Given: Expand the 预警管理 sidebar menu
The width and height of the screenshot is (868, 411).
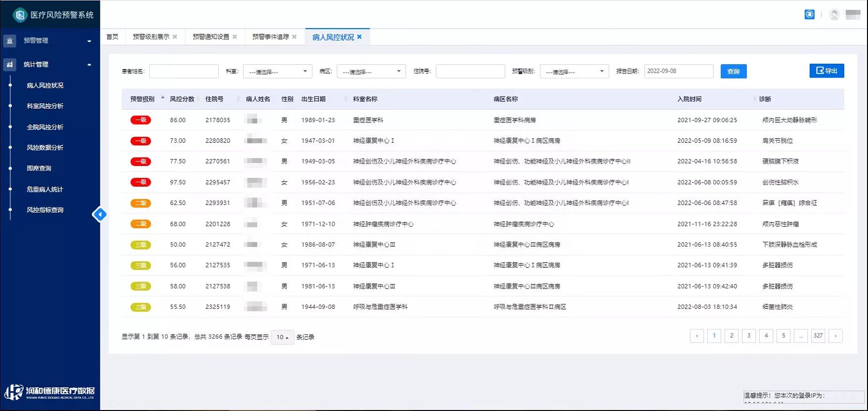Looking at the screenshot, I should pos(50,41).
